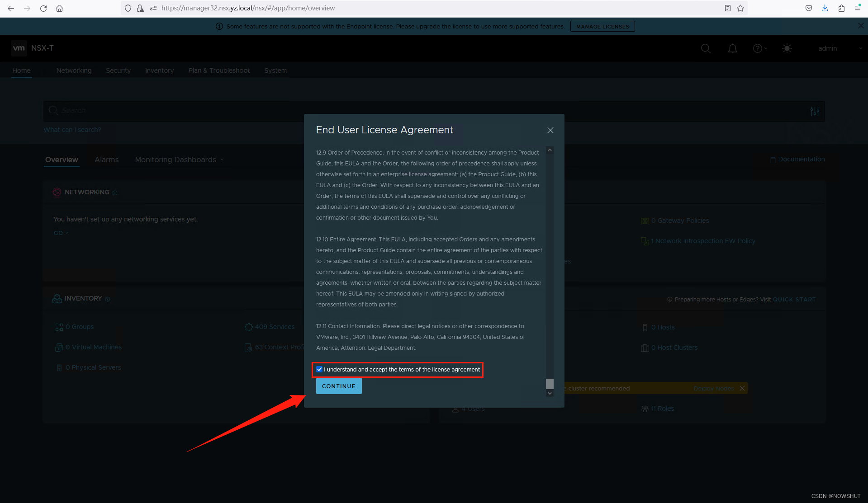Toggle reader view icon in address bar
Viewport: 868px width, 503px height.
point(728,8)
